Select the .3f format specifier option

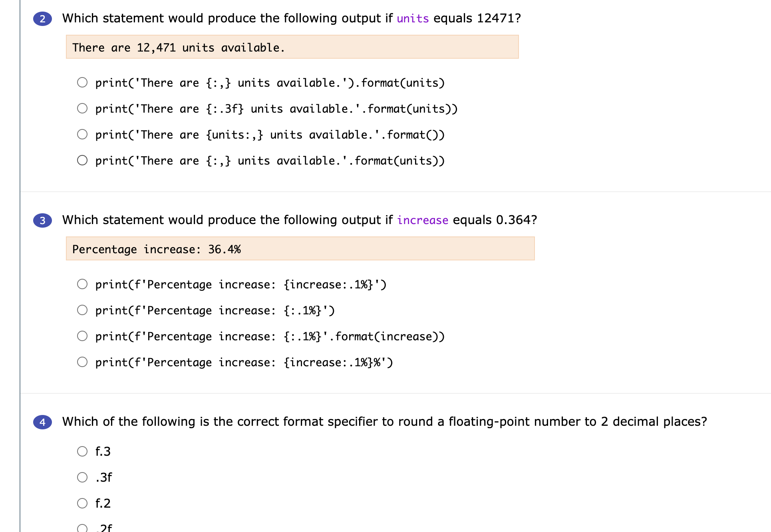coord(82,477)
